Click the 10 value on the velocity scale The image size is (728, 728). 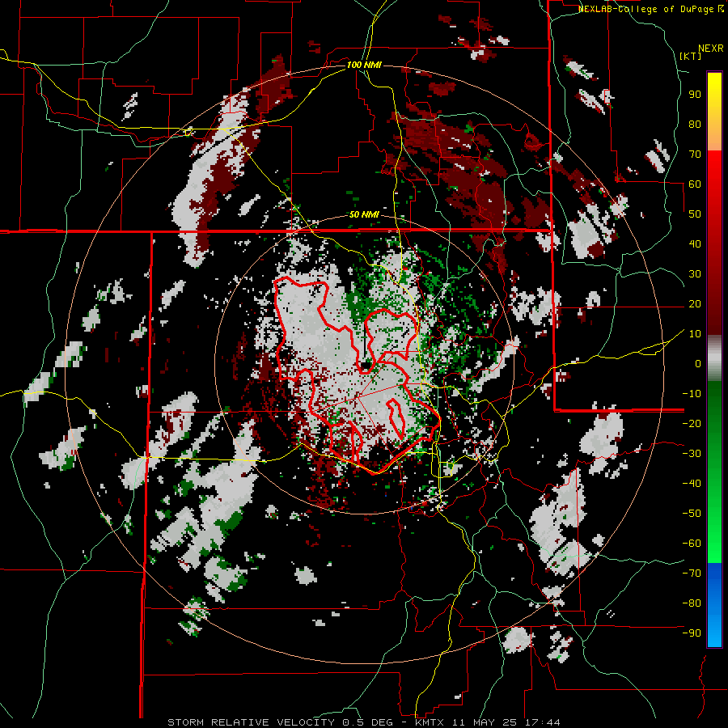click(x=695, y=334)
